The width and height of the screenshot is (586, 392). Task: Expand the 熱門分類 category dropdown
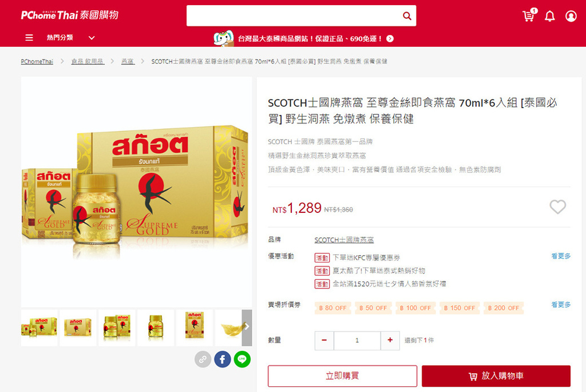(92, 38)
